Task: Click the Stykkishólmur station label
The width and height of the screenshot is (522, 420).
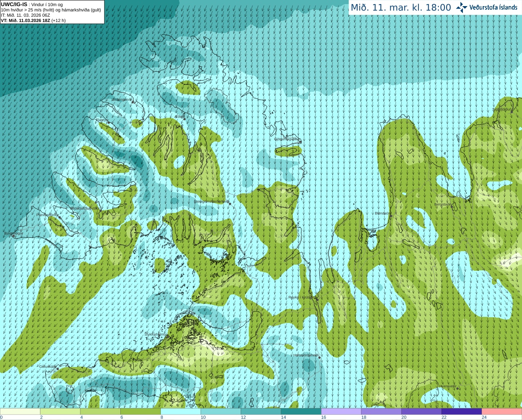Action: (156, 334)
